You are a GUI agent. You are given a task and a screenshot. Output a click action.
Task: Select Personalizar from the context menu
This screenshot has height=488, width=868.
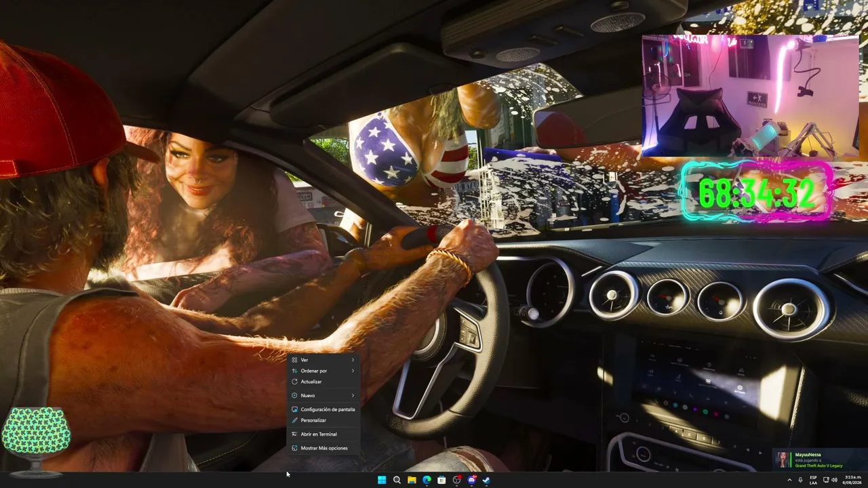323,420
